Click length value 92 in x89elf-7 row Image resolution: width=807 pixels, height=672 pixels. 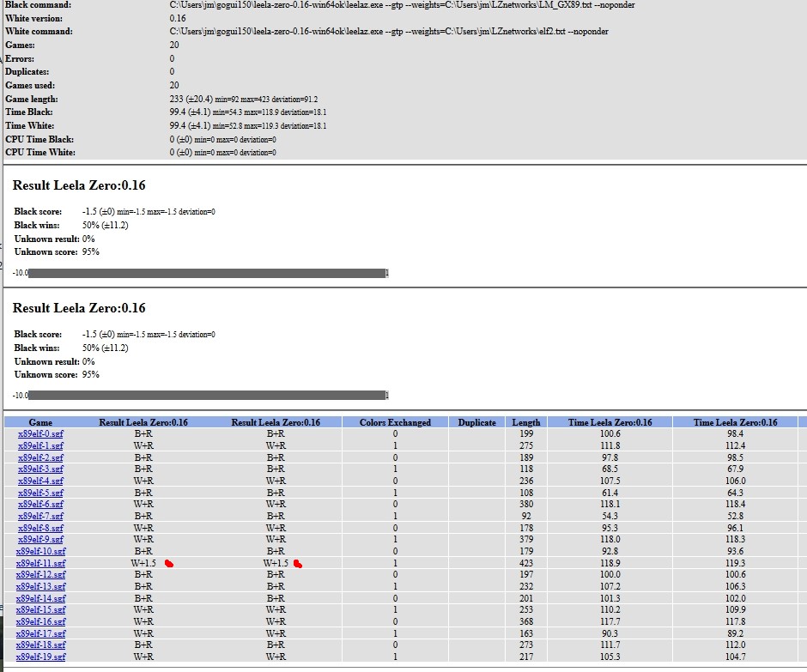(526, 516)
